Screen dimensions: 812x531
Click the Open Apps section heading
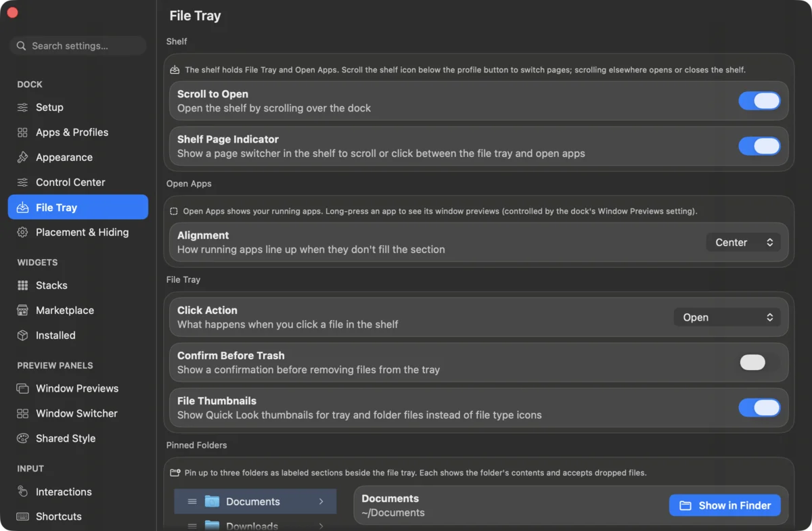coord(189,183)
